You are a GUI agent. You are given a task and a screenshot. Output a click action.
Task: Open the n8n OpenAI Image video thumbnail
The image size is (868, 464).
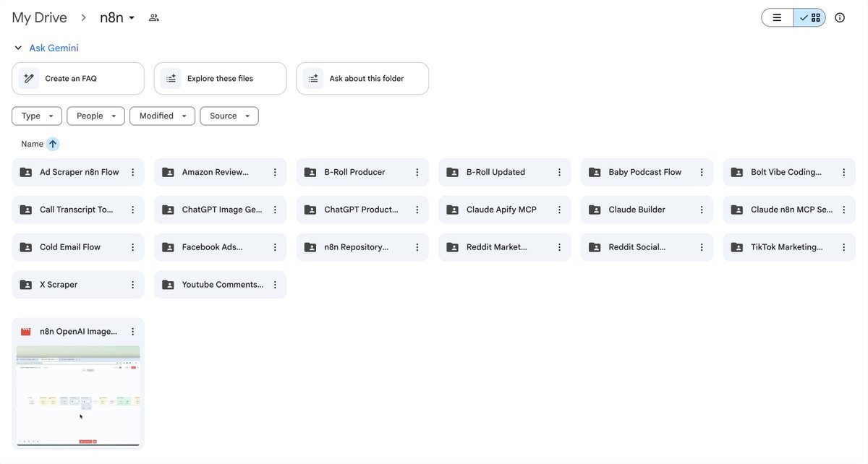point(78,395)
